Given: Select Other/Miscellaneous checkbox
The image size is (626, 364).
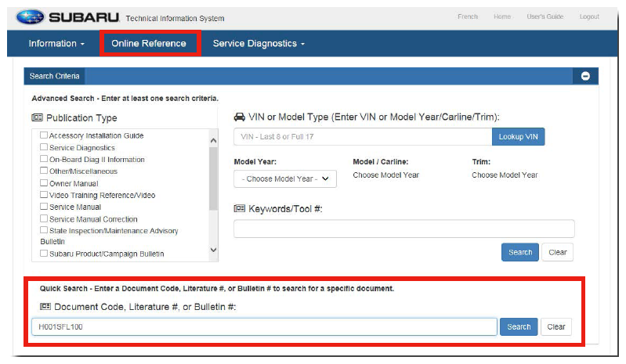Looking at the screenshot, I should pos(44,171).
